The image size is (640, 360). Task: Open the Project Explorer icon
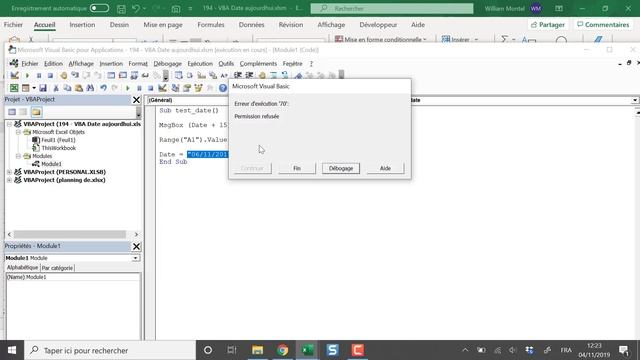coord(176,88)
